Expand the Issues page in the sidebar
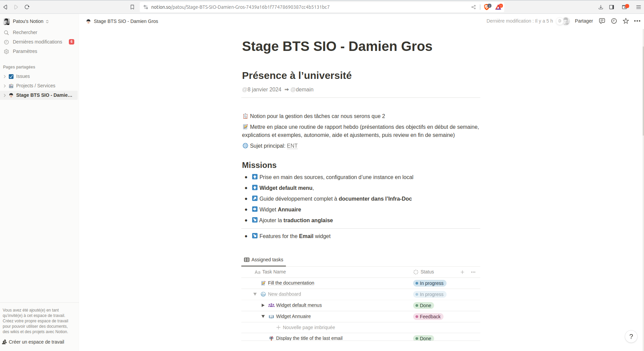 pyautogui.click(x=5, y=77)
